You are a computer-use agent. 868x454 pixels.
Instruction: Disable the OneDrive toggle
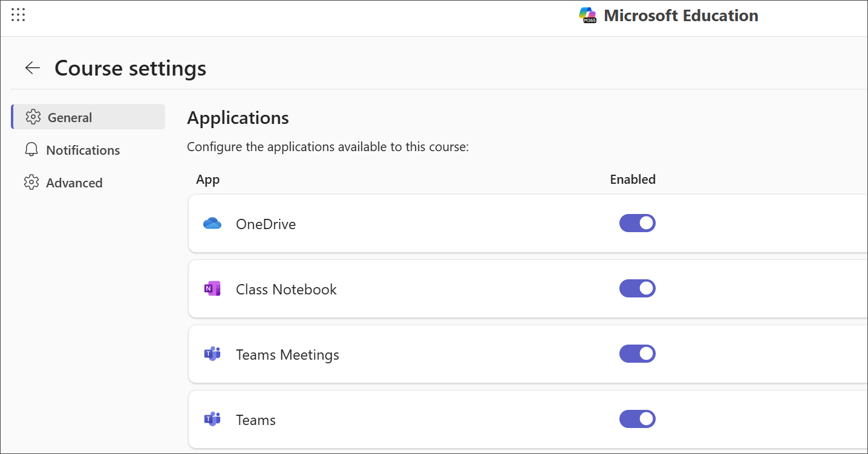[638, 223]
